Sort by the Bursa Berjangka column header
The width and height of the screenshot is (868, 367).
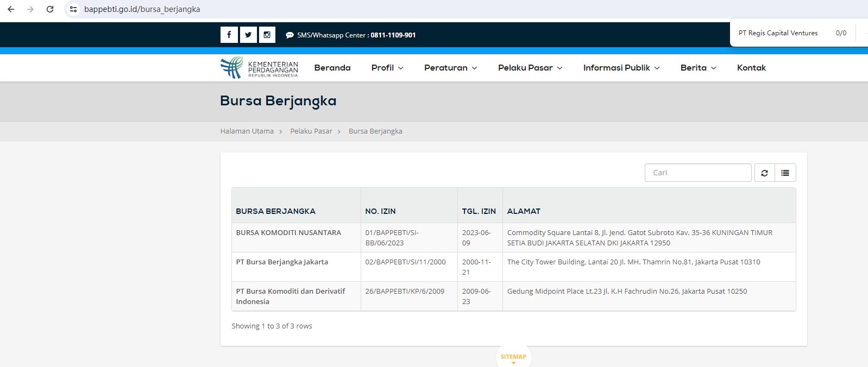point(275,211)
